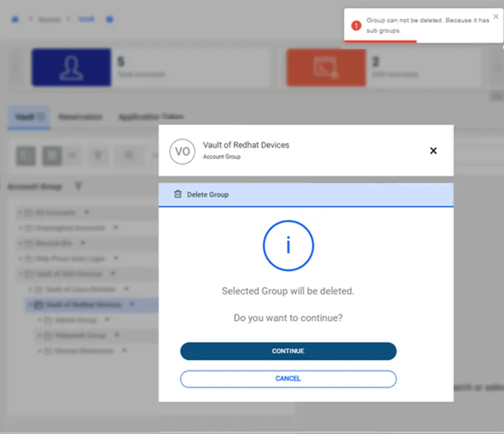The image size is (504, 434).
Task: Open the dropdown arrow next to Vault of Redhat Devices in the tree
Action: coord(132,305)
